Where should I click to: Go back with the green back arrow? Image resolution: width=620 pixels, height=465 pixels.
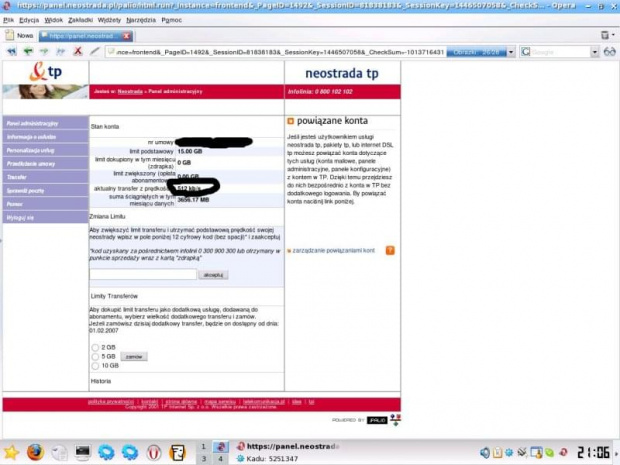tap(28, 51)
